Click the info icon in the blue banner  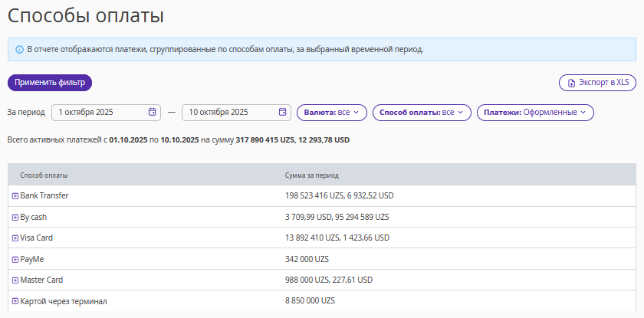coord(19,49)
